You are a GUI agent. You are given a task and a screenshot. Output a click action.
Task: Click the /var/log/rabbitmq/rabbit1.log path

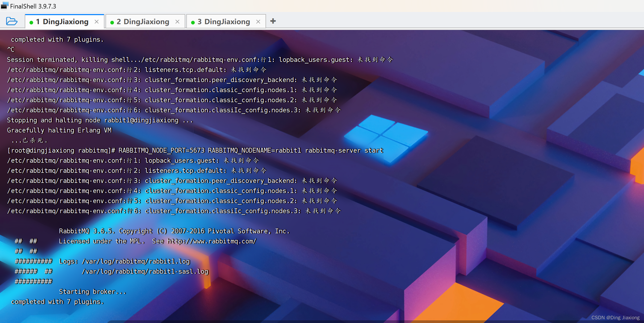136,261
